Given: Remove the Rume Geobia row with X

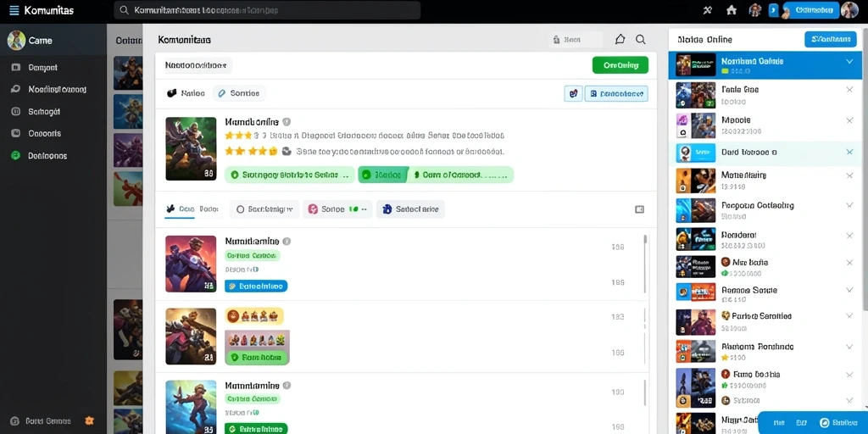Looking at the screenshot, I should pos(849,374).
